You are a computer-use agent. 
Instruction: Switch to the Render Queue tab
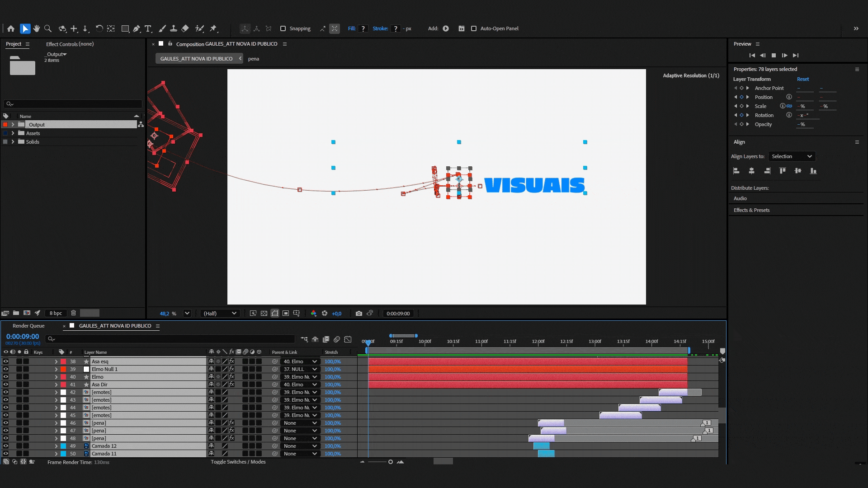pos(28,326)
